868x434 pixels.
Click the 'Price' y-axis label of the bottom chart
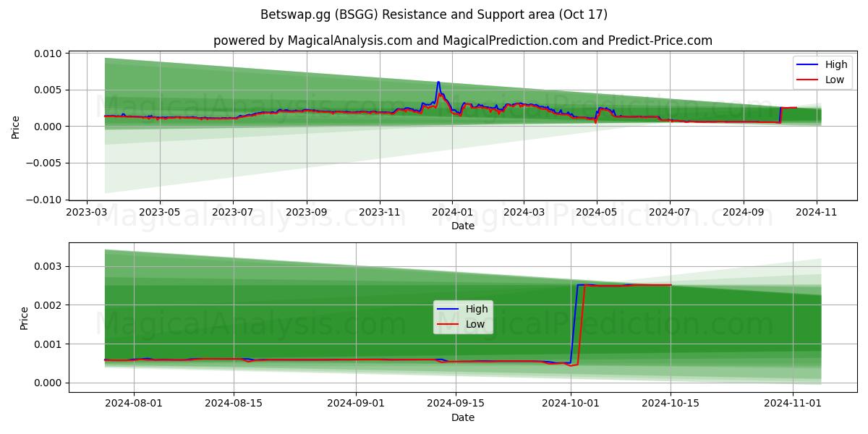click(25, 318)
